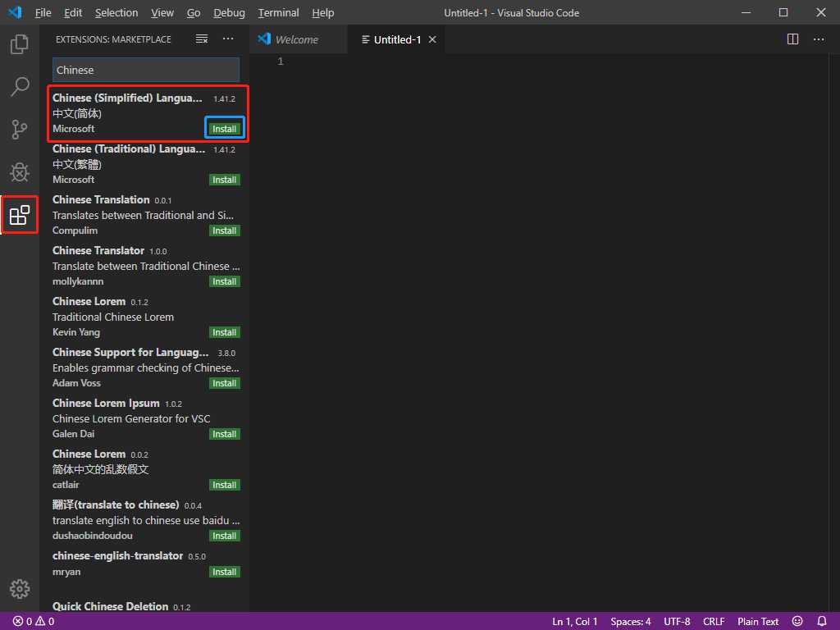This screenshot has width=840, height=630.
Task: Open the Help menu
Action: click(323, 12)
